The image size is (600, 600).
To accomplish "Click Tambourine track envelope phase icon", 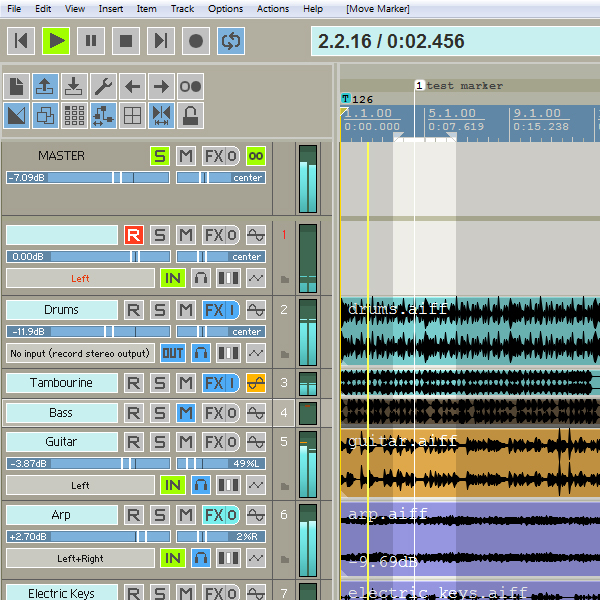I will [256, 383].
